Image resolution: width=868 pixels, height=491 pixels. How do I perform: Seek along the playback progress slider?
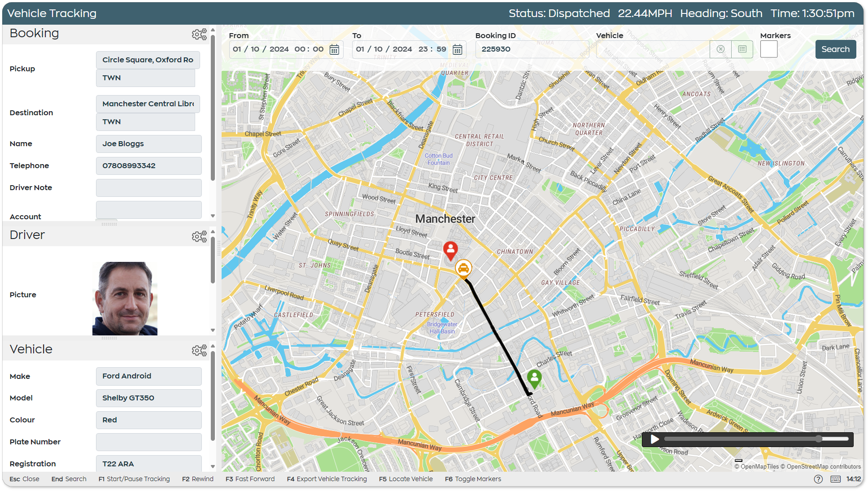pyautogui.click(x=756, y=439)
